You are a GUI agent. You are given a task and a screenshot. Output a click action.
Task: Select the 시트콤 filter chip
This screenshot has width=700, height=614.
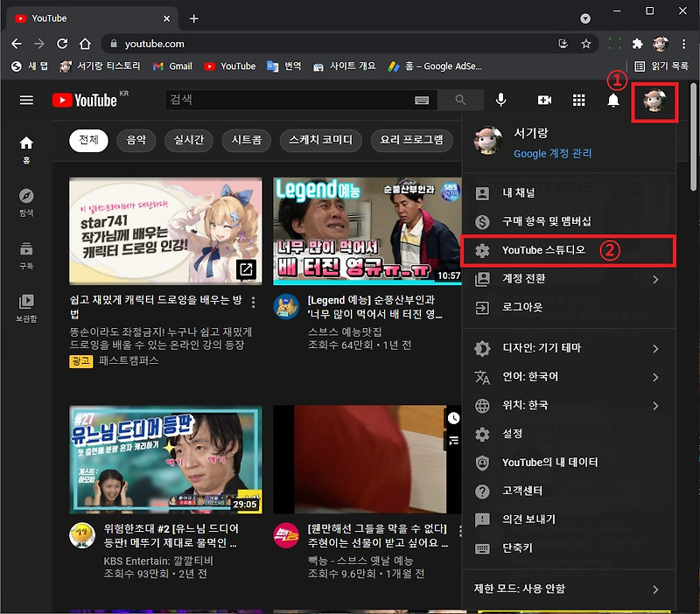pyautogui.click(x=247, y=141)
